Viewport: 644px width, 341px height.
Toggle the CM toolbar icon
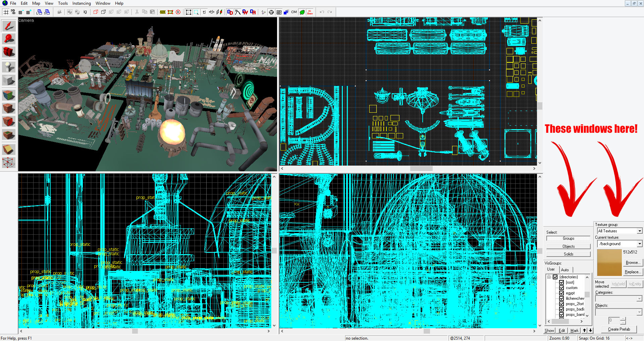click(x=294, y=12)
